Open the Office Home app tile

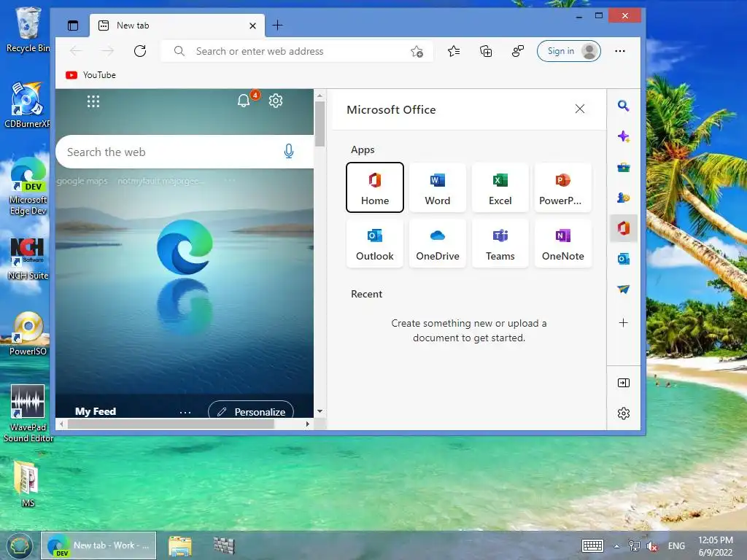(374, 187)
